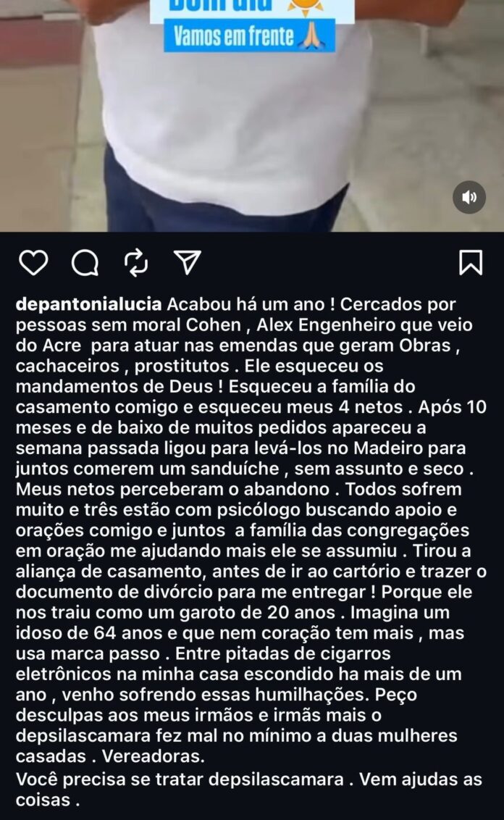Open comments via the speech bubble icon
Image resolution: width=504 pixels, height=820 pixels.
85,262
